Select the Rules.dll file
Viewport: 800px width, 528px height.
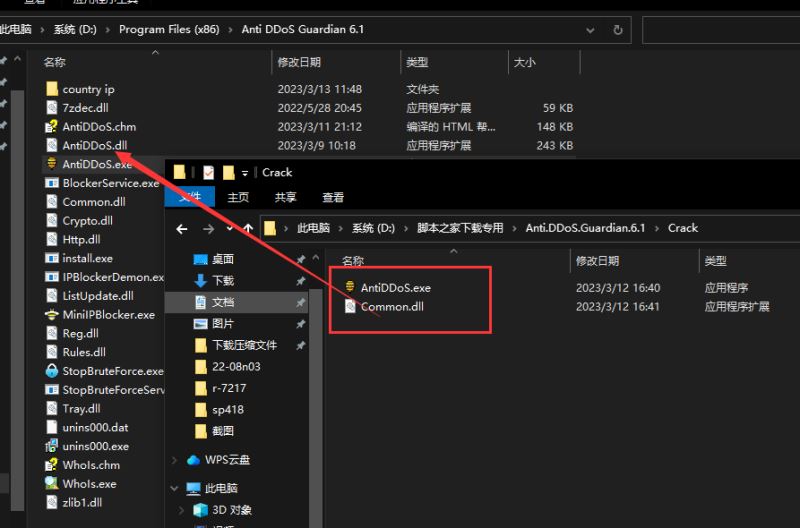84,352
